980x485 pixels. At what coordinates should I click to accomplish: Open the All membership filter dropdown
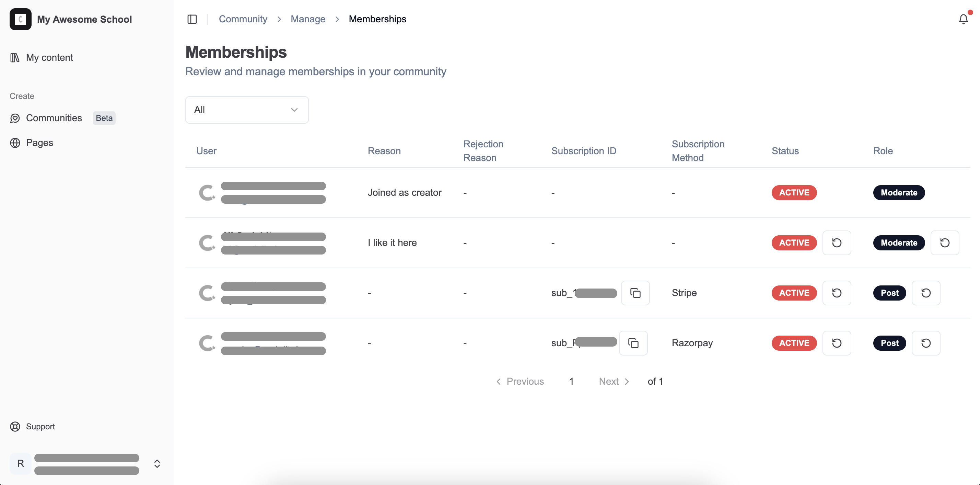246,110
